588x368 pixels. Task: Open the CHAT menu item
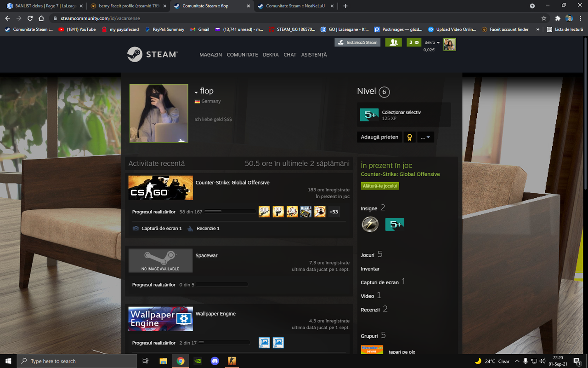click(290, 55)
